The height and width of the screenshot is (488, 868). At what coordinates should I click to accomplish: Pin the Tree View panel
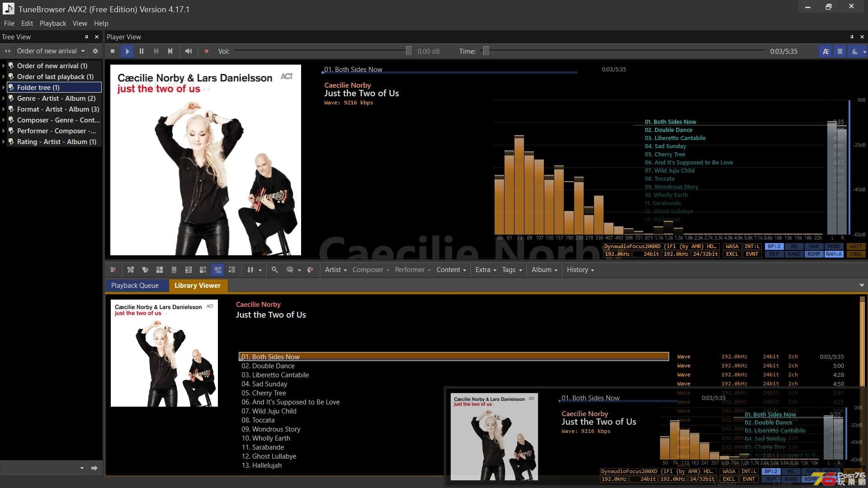point(86,37)
